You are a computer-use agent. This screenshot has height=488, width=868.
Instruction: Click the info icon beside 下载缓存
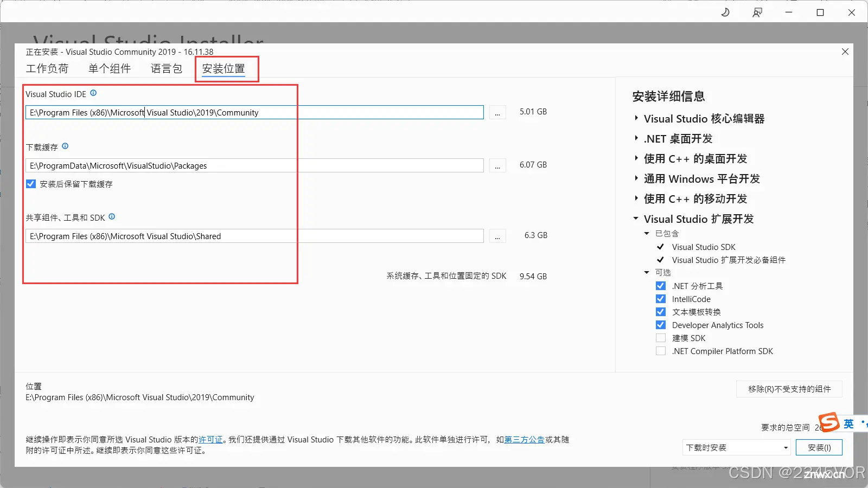coord(65,146)
